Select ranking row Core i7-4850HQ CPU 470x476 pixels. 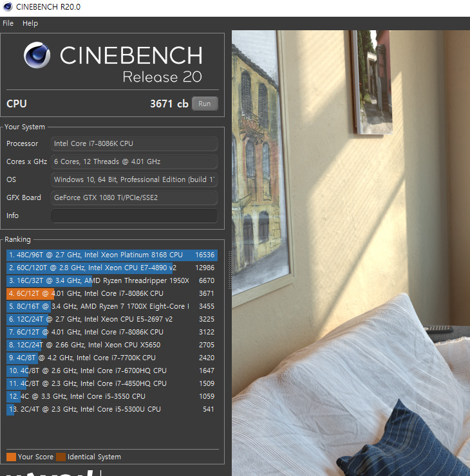[112, 384]
